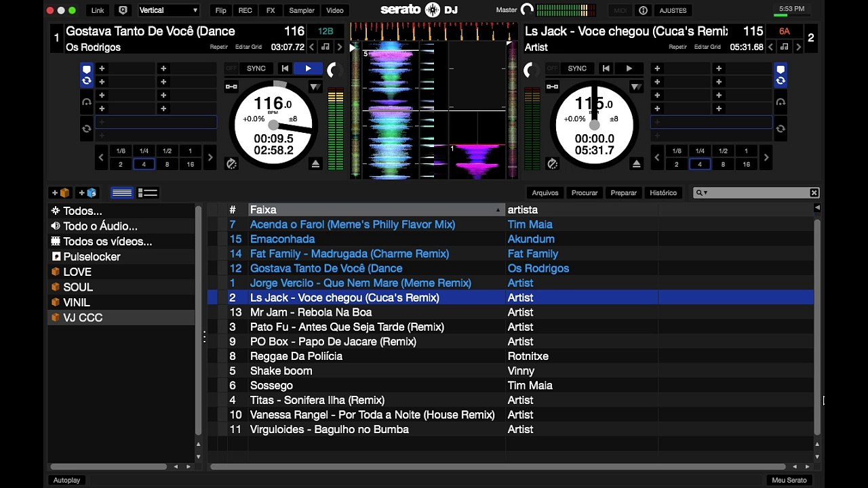This screenshot has width=868, height=488.
Task: Open the Video panel
Action: 334,10
